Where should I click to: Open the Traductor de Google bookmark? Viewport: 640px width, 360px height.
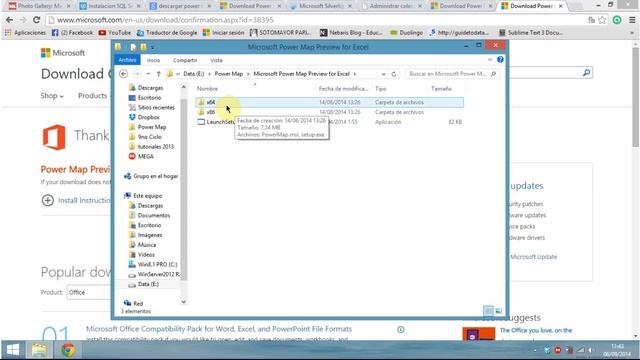point(167,32)
